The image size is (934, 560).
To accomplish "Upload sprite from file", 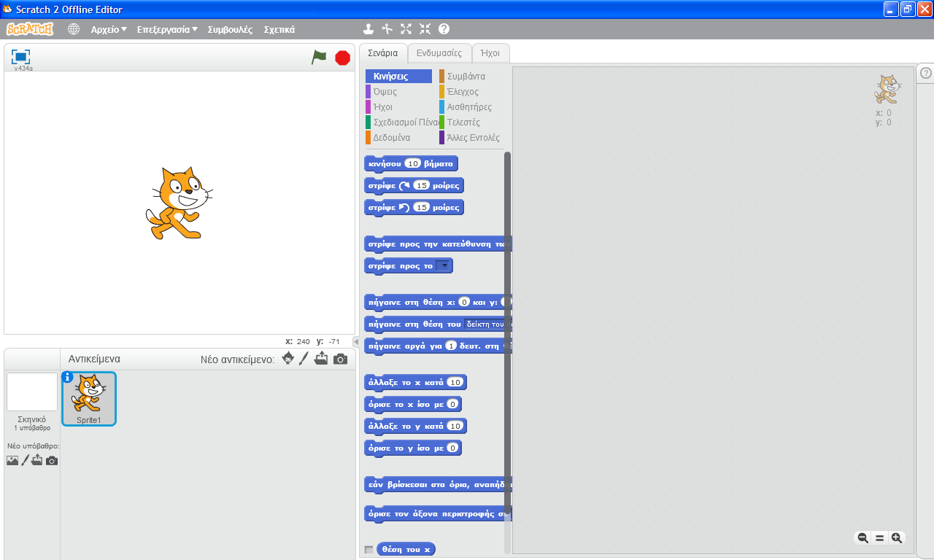I will coord(321,358).
